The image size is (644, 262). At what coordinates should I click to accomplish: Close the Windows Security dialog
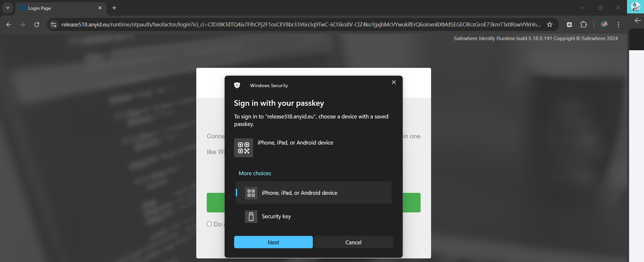point(394,82)
